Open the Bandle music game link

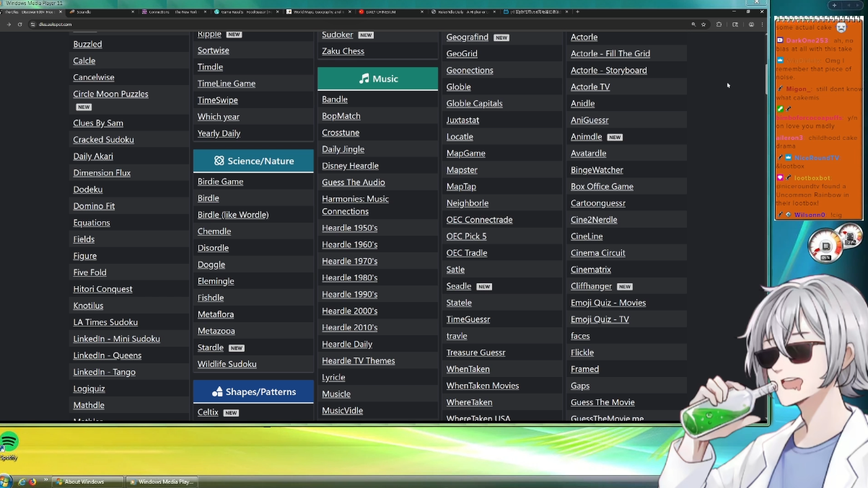[335, 99]
